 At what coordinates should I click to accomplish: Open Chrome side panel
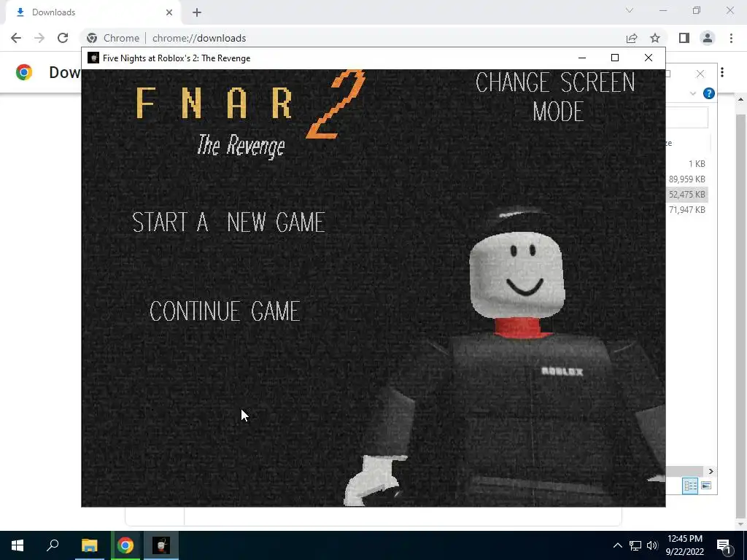(684, 38)
